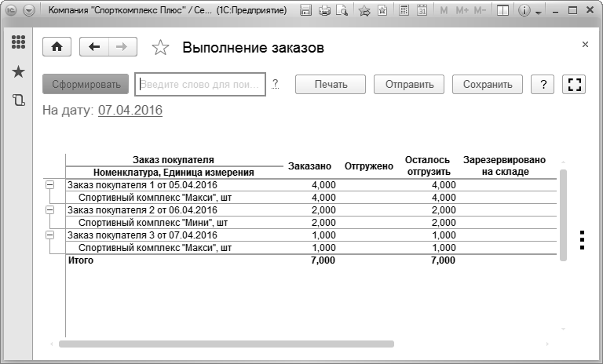The height and width of the screenshot is (364, 603).
Task: Open favorites star in left sidebar
Action: click(x=19, y=71)
